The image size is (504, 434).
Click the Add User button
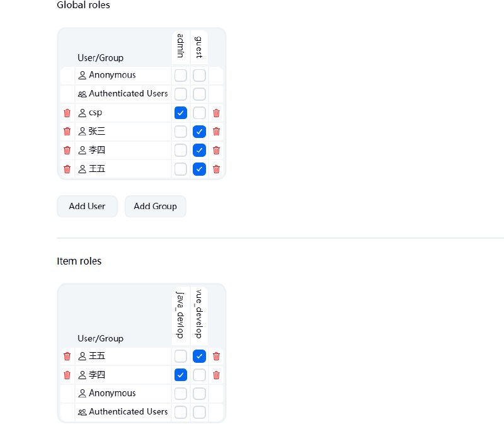pos(87,206)
